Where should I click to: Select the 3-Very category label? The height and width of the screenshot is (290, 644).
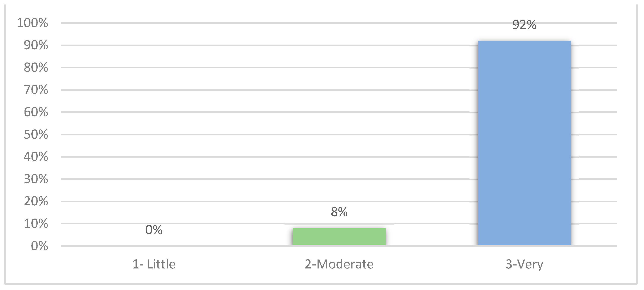tap(524, 264)
